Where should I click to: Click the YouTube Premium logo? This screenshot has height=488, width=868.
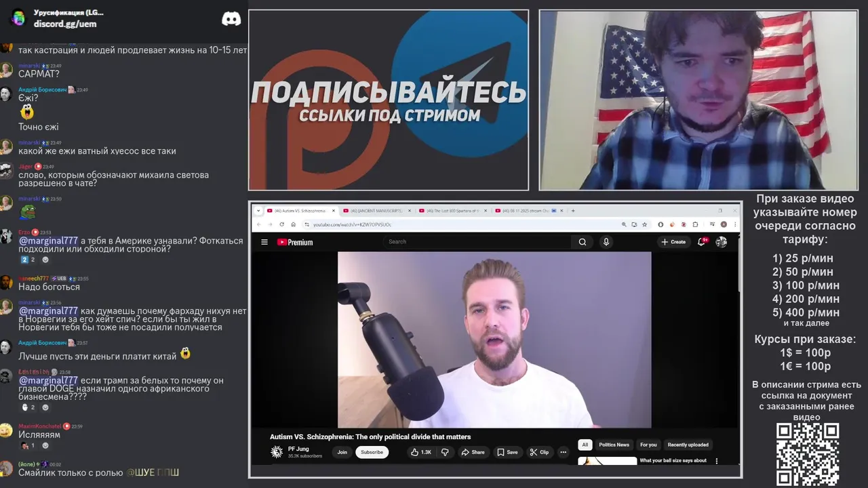(x=295, y=242)
